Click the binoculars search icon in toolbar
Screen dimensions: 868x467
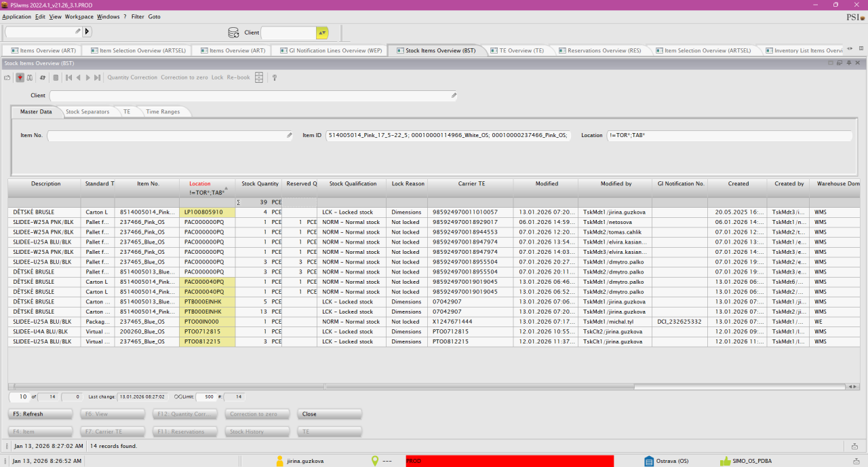(x=30, y=77)
